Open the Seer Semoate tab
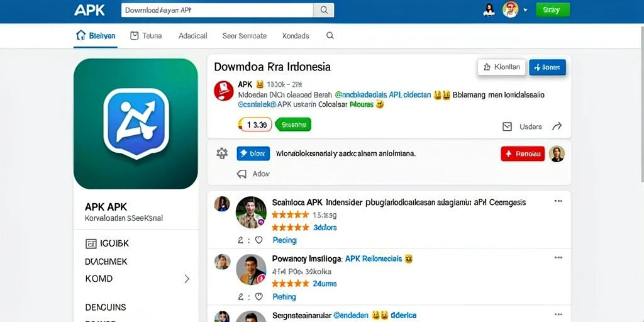The width and height of the screenshot is (644, 322). [245, 36]
